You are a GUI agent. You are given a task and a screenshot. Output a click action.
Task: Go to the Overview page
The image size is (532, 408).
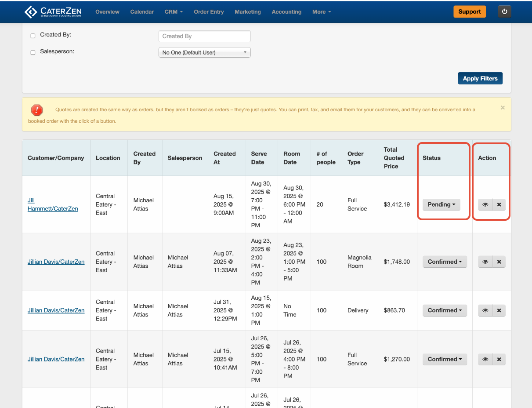point(107,12)
